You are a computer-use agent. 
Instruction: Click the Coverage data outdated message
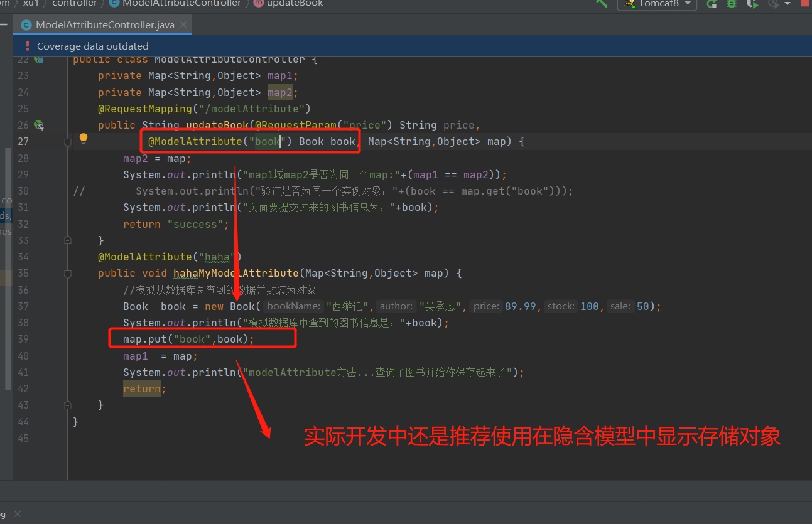click(x=93, y=46)
